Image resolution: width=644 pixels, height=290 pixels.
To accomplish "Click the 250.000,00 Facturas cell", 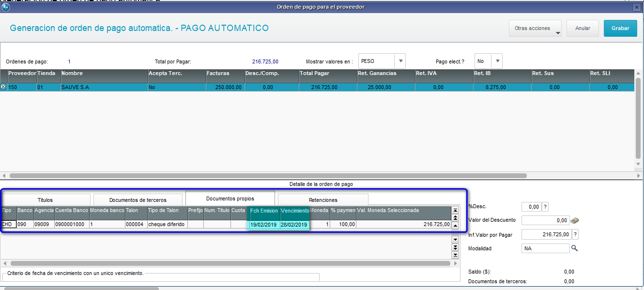I will pos(225,88).
